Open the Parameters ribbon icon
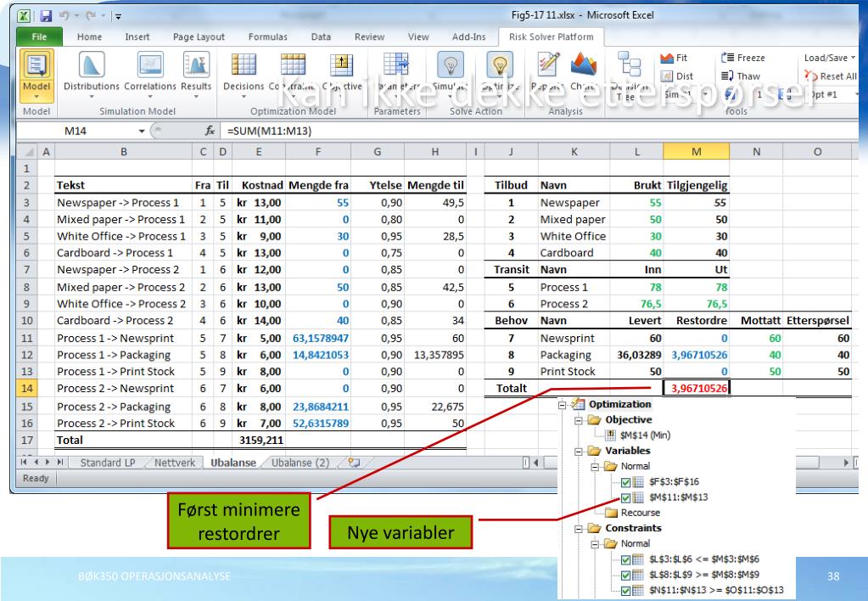This screenshot has height=601, width=868. tap(395, 65)
